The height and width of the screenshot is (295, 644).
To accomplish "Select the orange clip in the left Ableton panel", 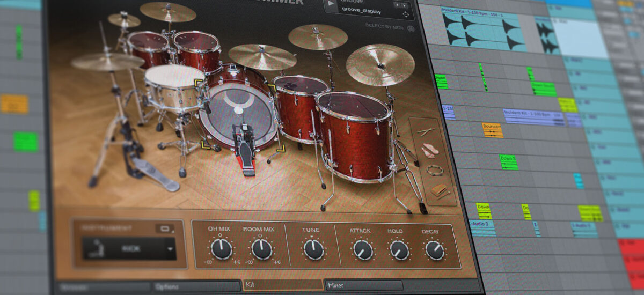I will (14, 104).
